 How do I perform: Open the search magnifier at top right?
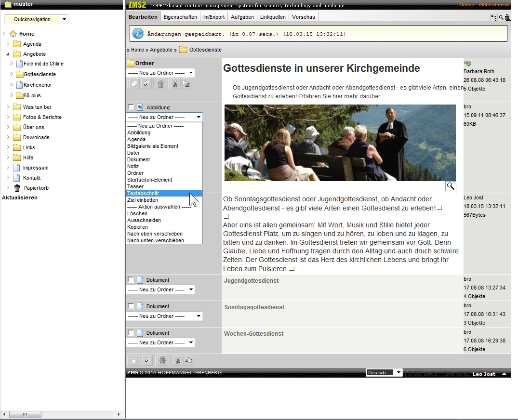[501, 17]
